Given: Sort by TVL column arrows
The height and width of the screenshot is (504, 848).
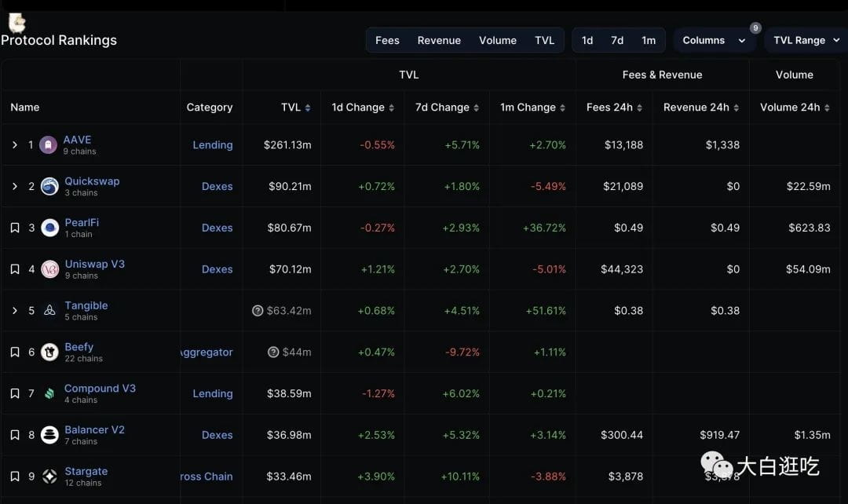Looking at the screenshot, I should tap(308, 108).
